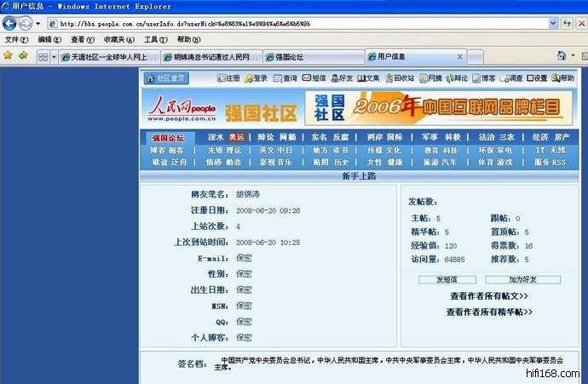Click the 登录 (login) icon link
Image resolution: width=588 pixels, height=384 pixels.
(256, 78)
